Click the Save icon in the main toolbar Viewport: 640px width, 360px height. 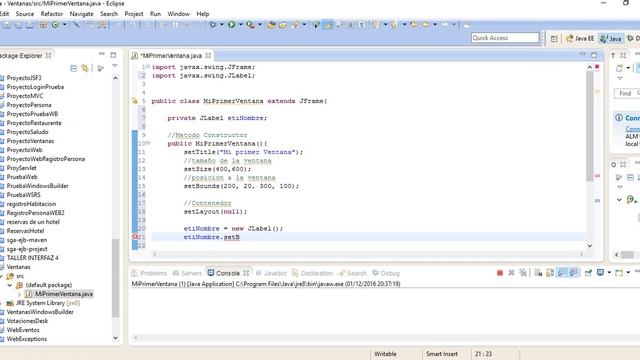(x=7, y=25)
